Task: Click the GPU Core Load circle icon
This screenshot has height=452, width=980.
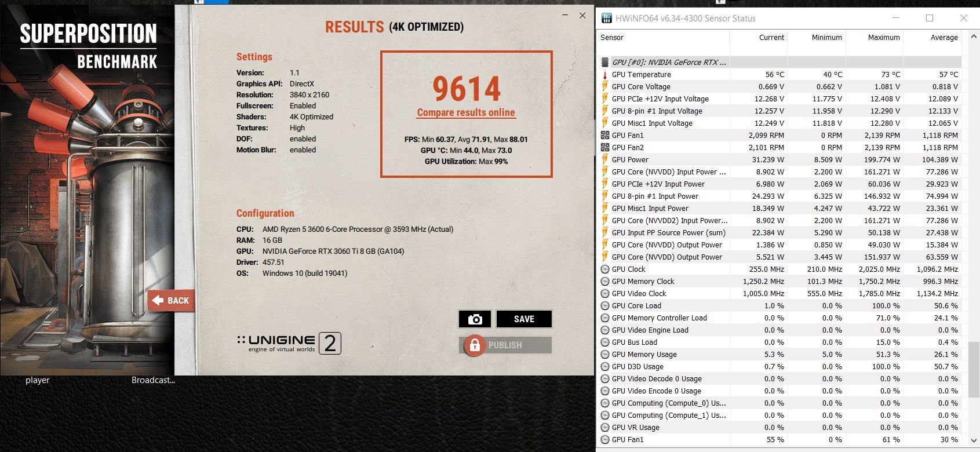Action: click(x=605, y=306)
